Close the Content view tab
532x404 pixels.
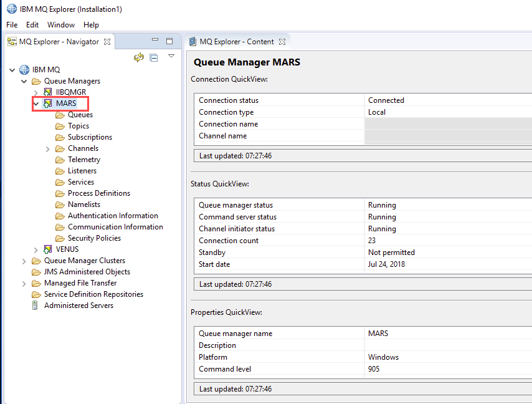point(282,42)
